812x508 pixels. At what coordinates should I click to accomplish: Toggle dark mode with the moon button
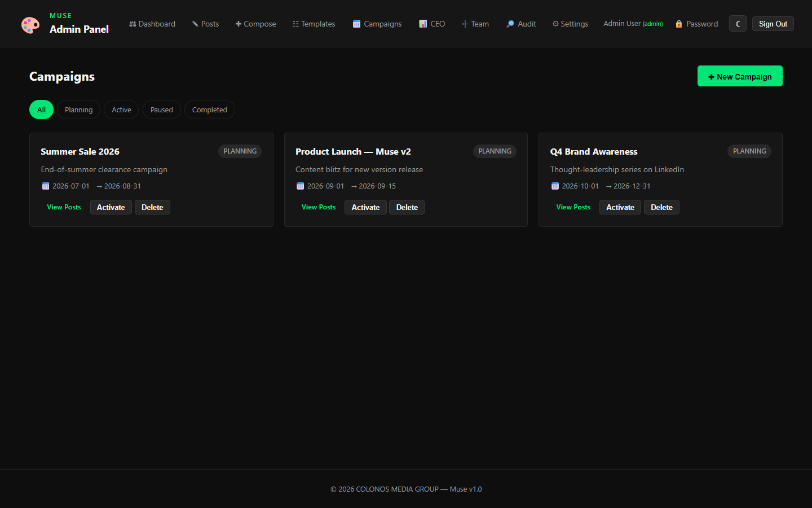[738, 24]
